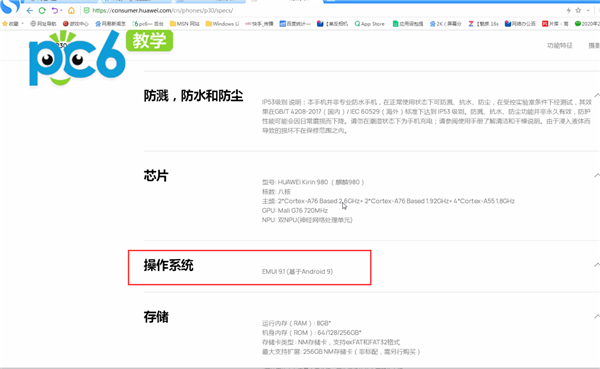Open dropdown arrow beside undo icon
Image resolution: width=600 pixels, height=369 pixels.
pyautogui.click(x=62, y=11)
